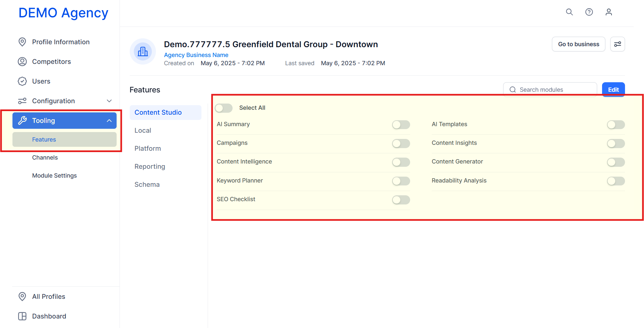
Task: Turn on Content Intelligence toggle
Action: pos(401,162)
